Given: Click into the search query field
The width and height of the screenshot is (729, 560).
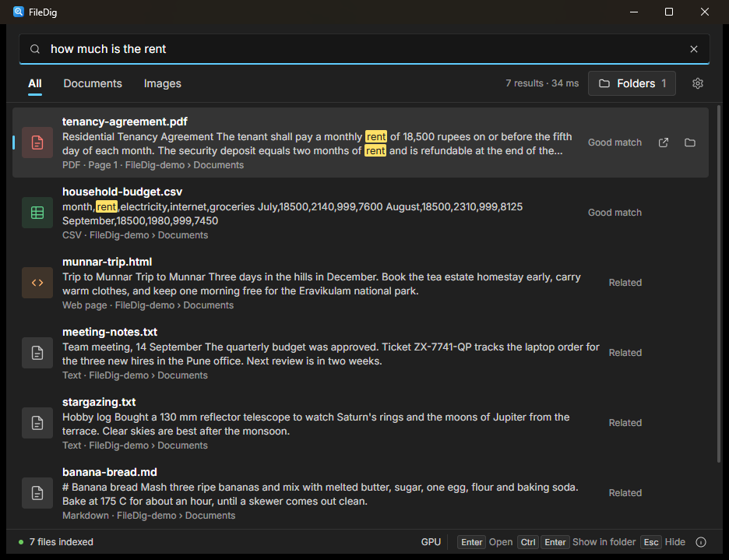Looking at the screenshot, I should (364, 49).
